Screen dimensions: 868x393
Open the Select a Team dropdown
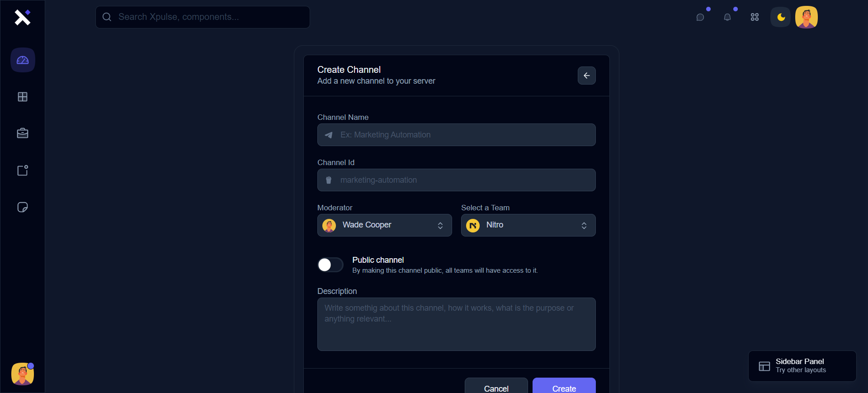(528, 225)
